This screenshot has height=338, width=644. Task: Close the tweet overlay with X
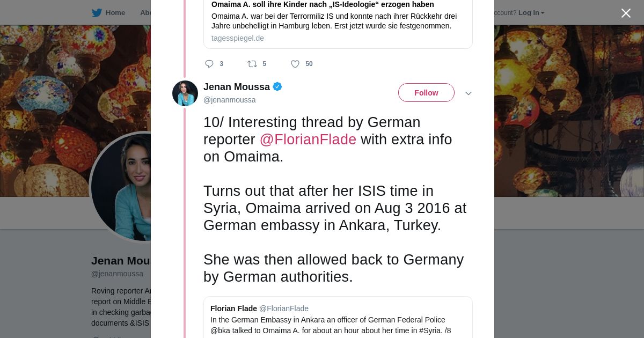[x=626, y=13]
